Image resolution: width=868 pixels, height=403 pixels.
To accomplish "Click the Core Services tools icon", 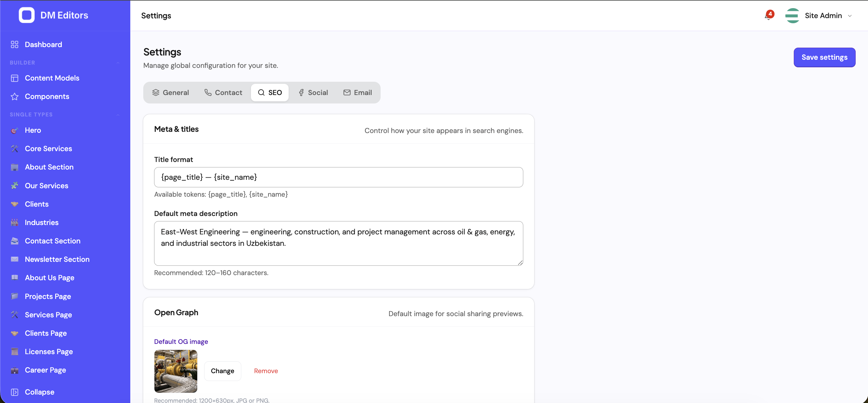I will pyautogui.click(x=14, y=149).
